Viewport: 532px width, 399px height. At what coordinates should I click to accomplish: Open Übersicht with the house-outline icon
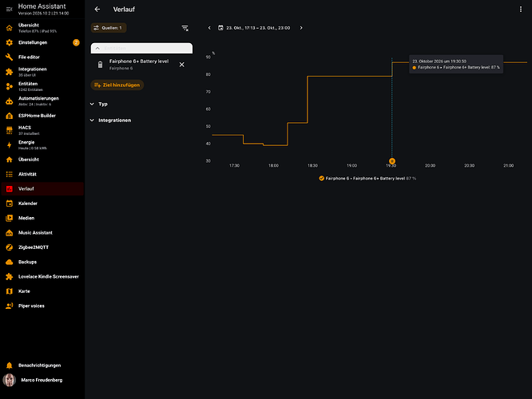click(x=9, y=28)
